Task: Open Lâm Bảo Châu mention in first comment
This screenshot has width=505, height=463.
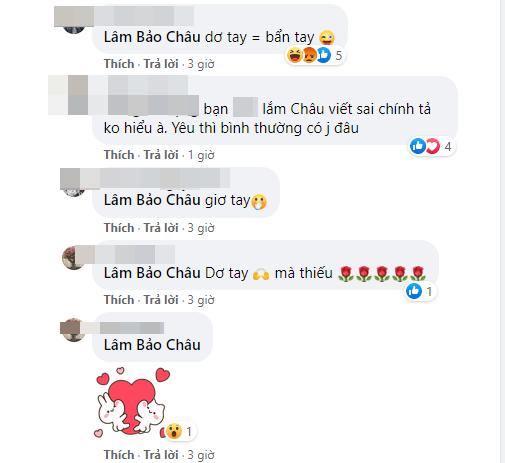Action: [x=152, y=37]
